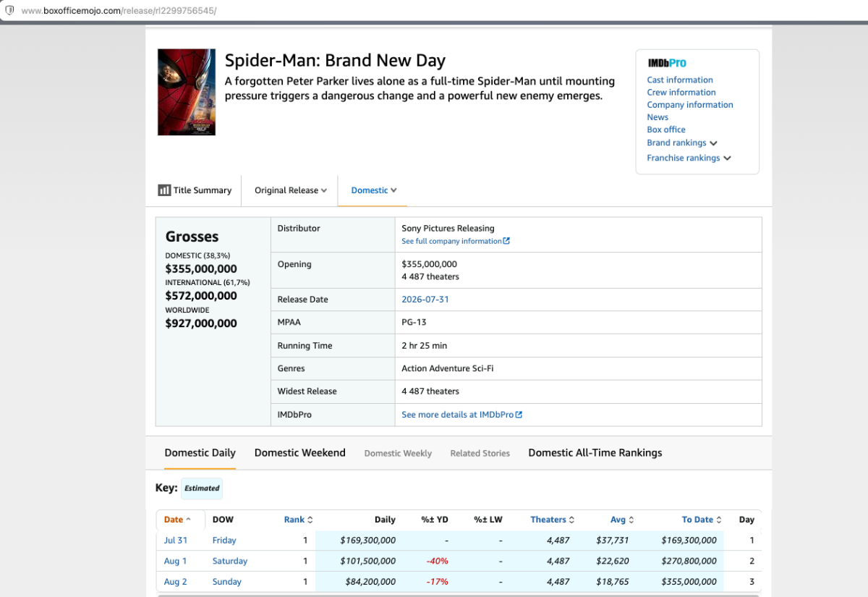Viewport: 868px width, 597px height.
Task: Open the Spider-Man movie poster thumbnail
Action: click(187, 92)
